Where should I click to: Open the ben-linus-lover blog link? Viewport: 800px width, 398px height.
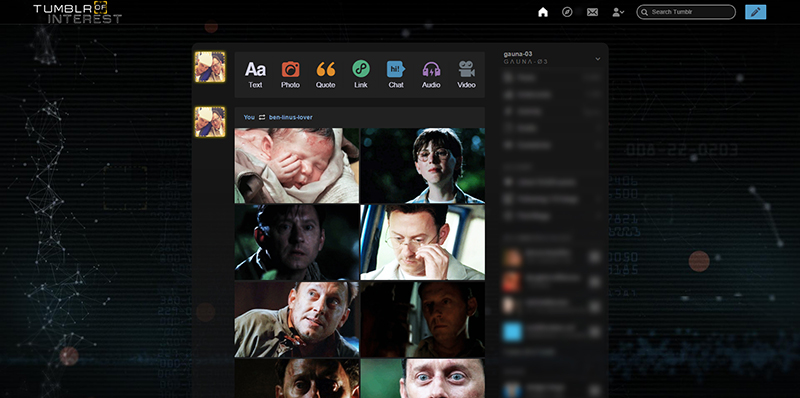(x=290, y=117)
